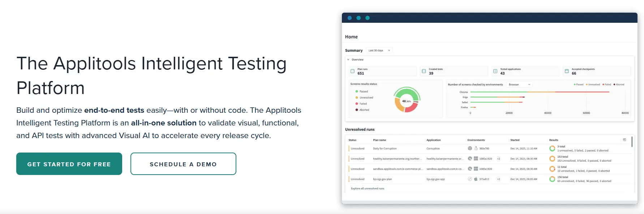Click the Aborted legend dot in Screens results status
644x214 pixels.
(357, 110)
